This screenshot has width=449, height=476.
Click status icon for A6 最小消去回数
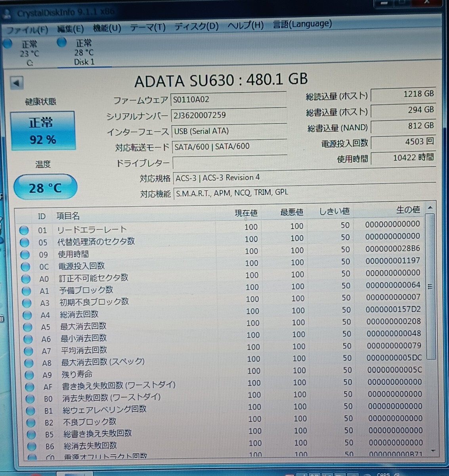[27, 339]
